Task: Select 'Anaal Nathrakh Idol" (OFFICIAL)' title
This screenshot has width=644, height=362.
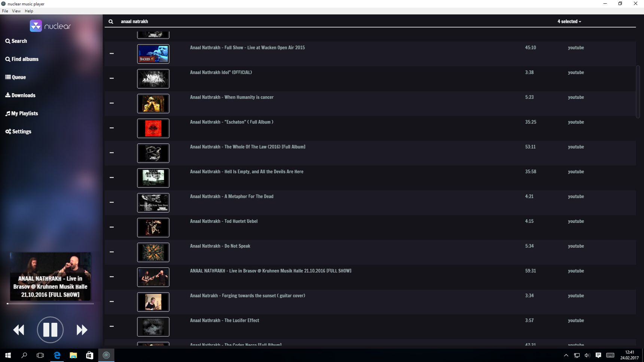Action: pos(221,73)
